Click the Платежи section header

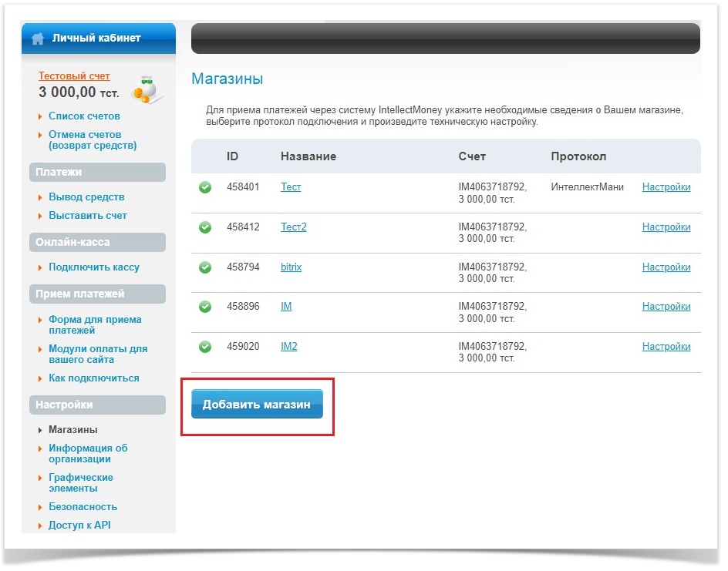pyautogui.click(x=97, y=172)
